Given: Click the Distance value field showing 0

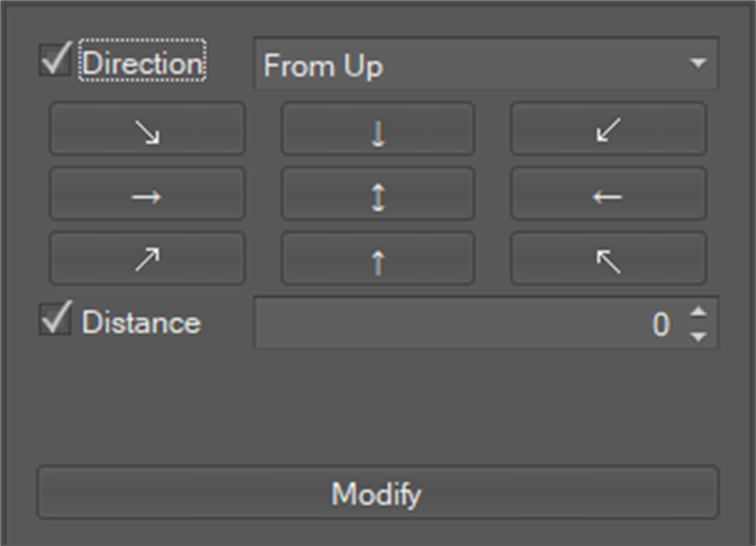Looking at the screenshot, I should coord(468,323).
